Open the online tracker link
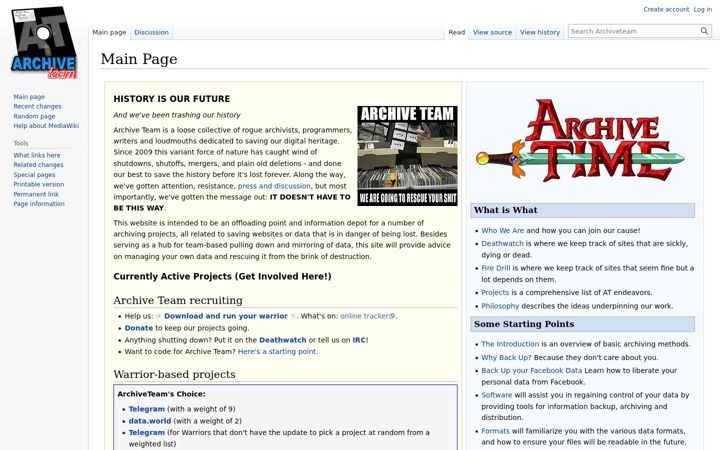 click(x=365, y=316)
